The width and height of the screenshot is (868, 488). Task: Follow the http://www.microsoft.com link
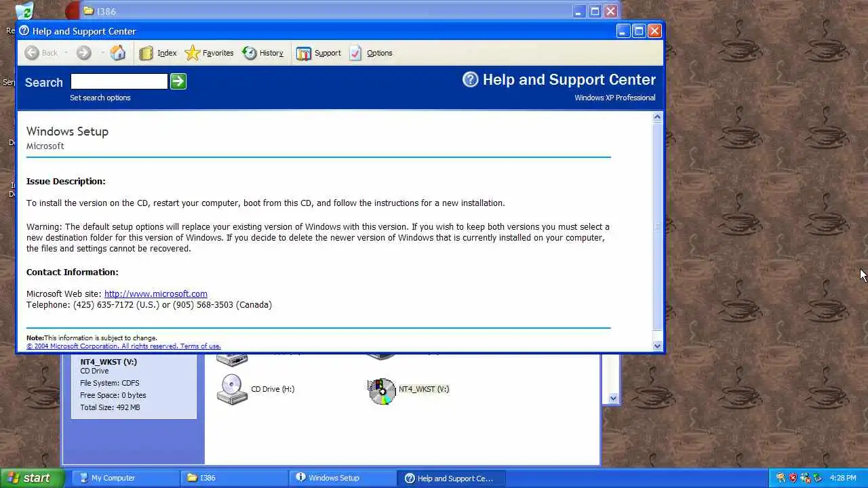[x=156, y=293]
